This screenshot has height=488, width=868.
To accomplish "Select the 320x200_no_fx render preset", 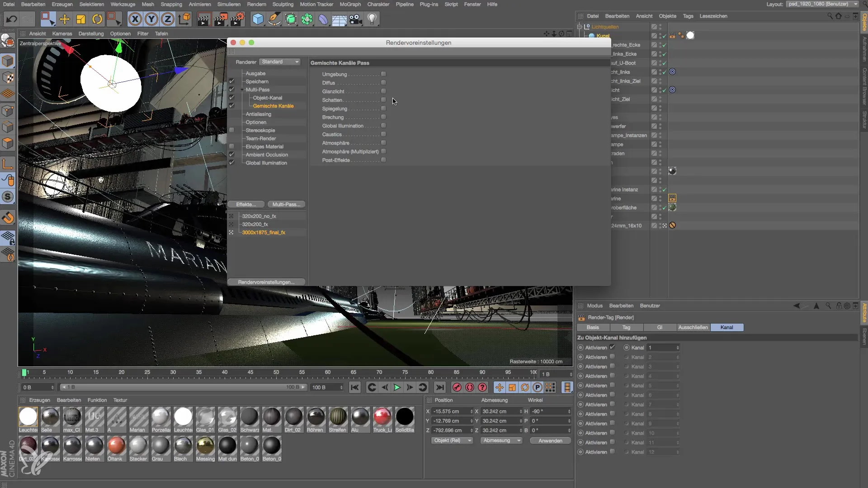I will click(x=259, y=216).
